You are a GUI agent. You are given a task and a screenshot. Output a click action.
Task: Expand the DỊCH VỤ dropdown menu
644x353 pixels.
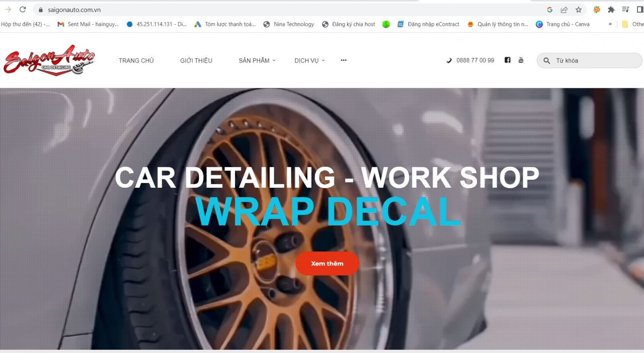point(310,60)
